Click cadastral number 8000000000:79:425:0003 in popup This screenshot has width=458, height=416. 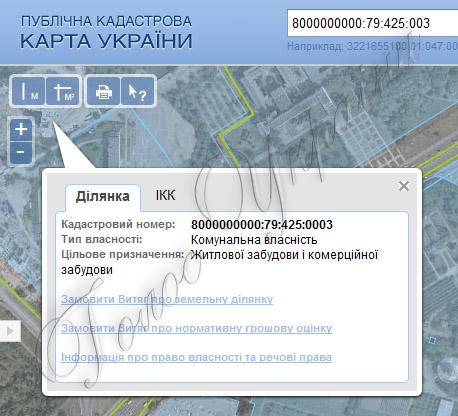point(262,224)
